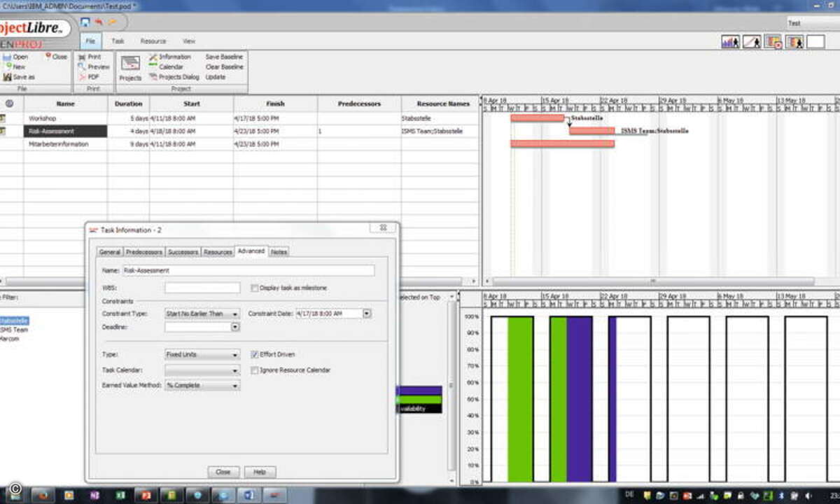Click the resource usage view icon at top right
840x504 pixels.
pyautogui.click(x=794, y=42)
